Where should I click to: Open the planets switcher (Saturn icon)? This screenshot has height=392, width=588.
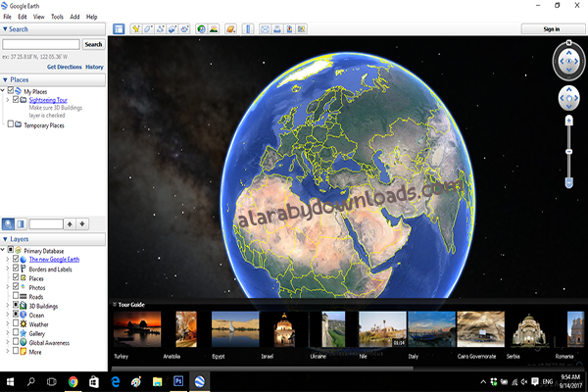pos(230,28)
